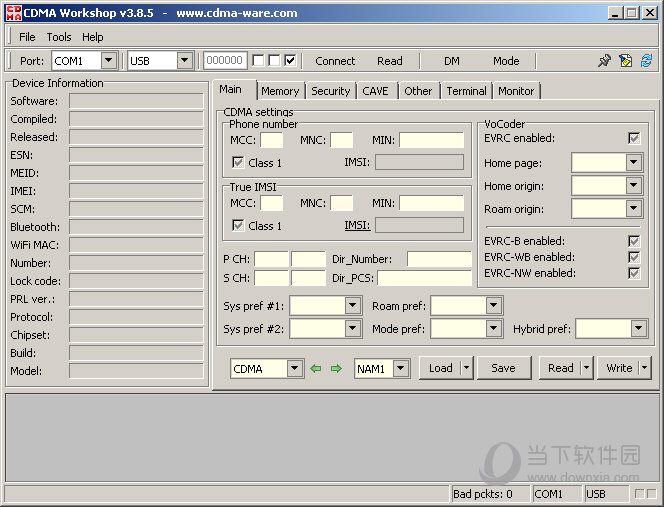This screenshot has width=664, height=507.
Task: Switch to the Security tab
Action: coord(331,91)
